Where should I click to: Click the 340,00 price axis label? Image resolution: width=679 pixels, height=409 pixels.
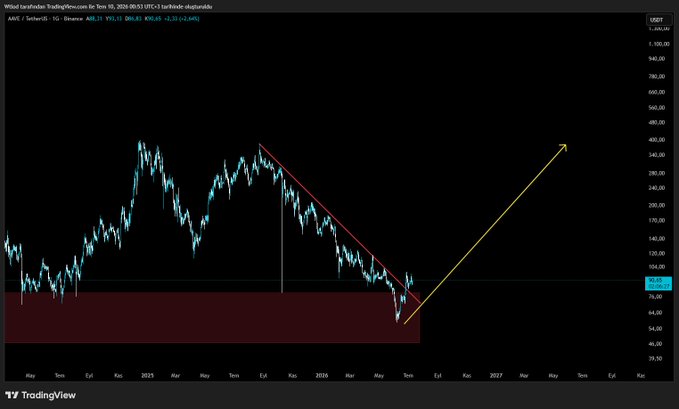coord(656,155)
